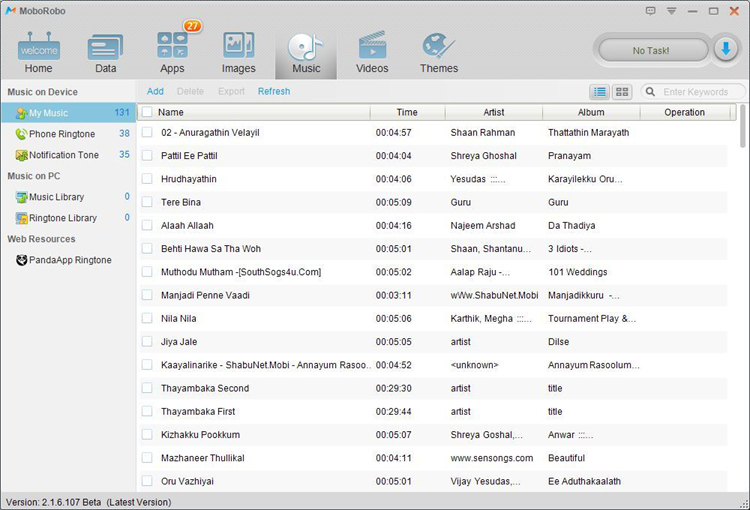Open the Images section

[238, 52]
